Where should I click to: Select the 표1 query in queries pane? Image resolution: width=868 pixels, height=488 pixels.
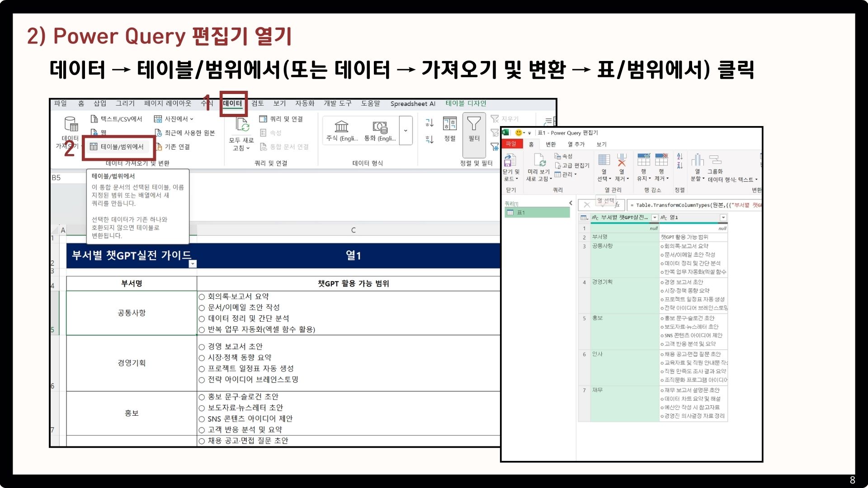tap(521, 213)
